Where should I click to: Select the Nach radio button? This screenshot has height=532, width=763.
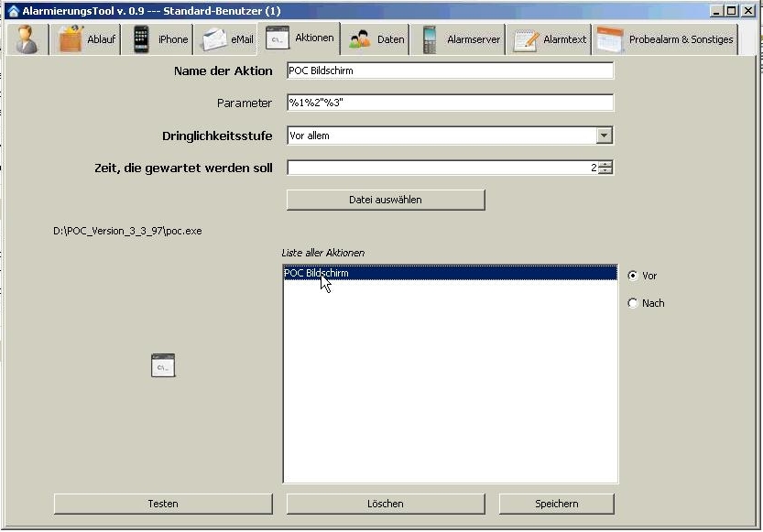click(633, 303)
